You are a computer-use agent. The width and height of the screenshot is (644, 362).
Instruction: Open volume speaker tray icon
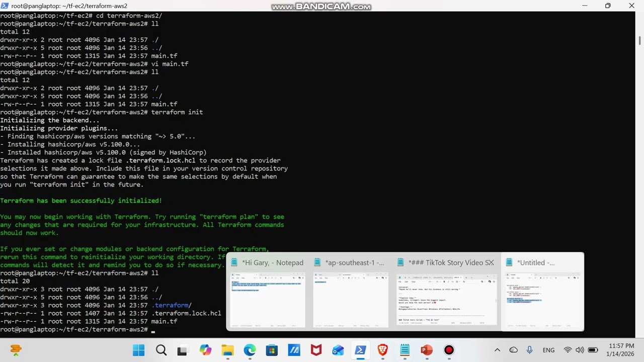(x=580, y=350)
